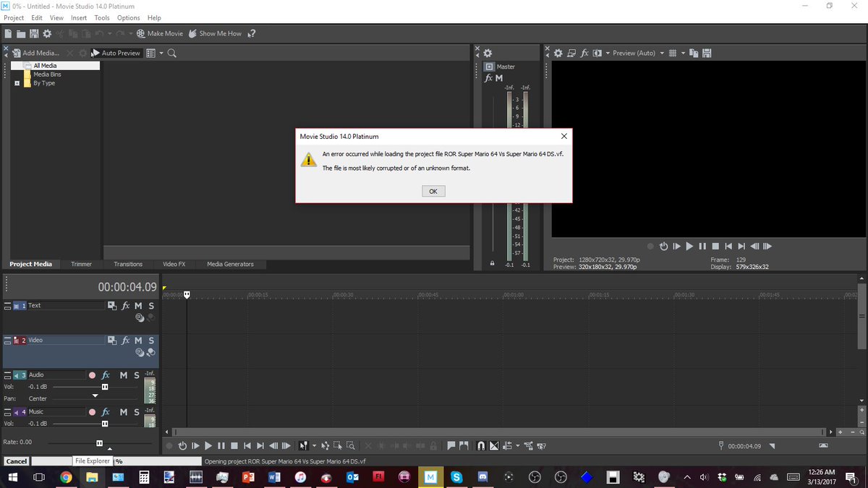Viewport: 868px width, 488px height.
Task: Click Master output downmix icon
Action: (x=488, y=67)
